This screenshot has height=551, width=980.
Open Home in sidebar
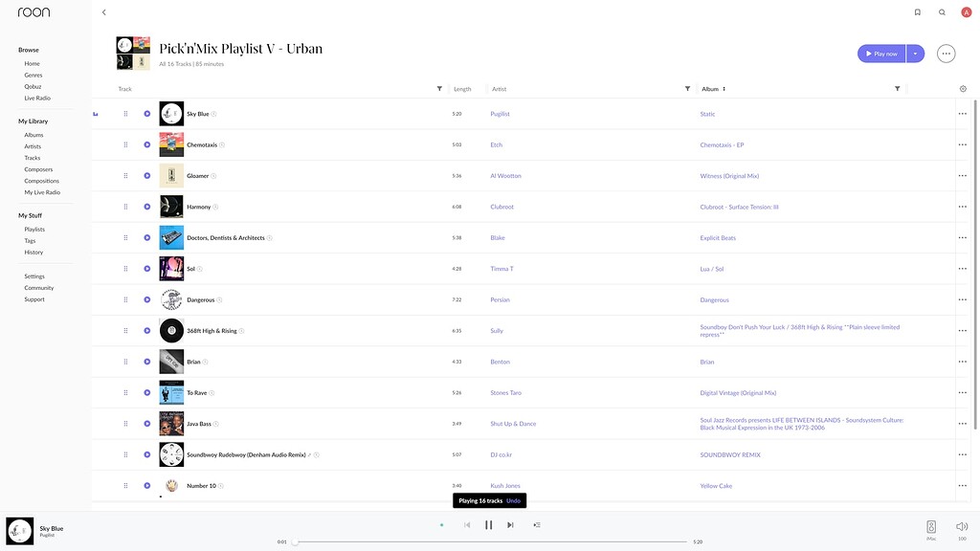pos(32,64)
